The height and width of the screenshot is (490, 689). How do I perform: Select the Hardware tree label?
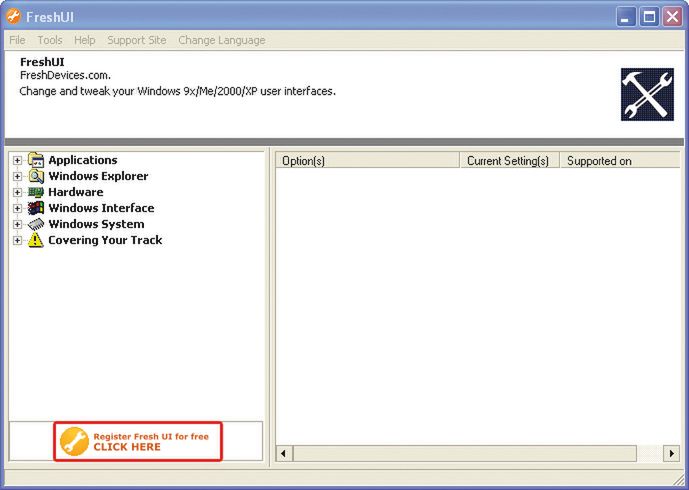click(76, 192)
